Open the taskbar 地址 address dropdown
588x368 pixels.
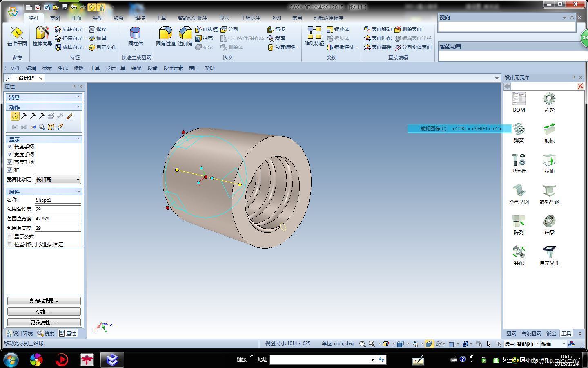[372, 360]
